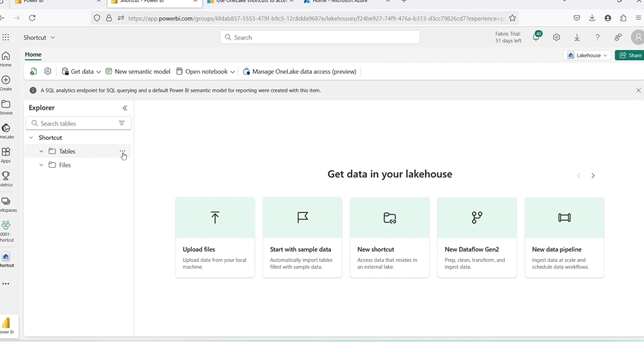Image resolution: width=644 pixels, height=342 pixels.
Task: Click the download icon in top bar
Action: coord(577,38)
